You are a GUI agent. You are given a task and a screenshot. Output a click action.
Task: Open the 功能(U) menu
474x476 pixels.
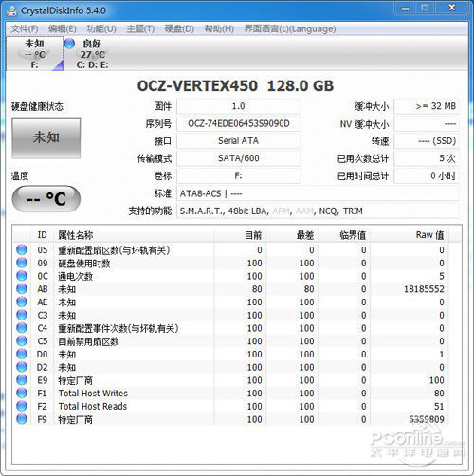tap(101, 29)
